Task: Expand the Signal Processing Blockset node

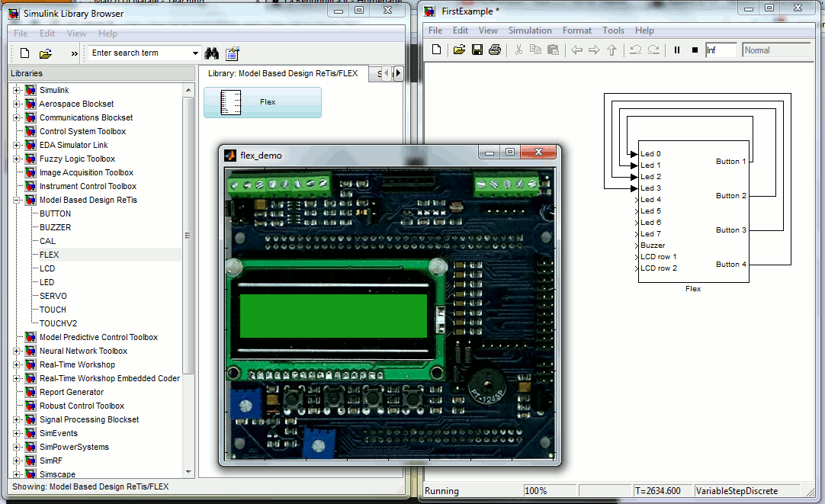Action: click(16, 420)
